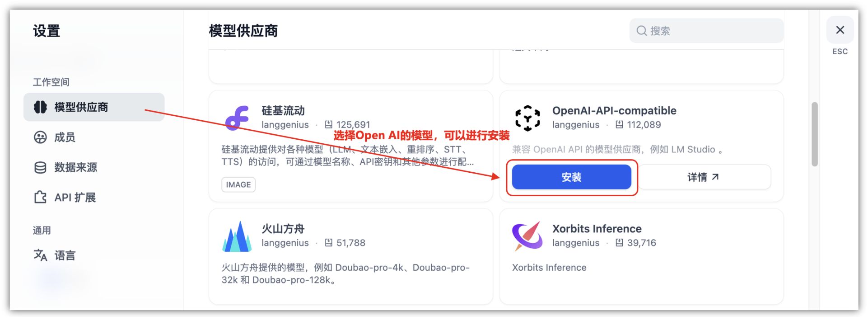868x321 pixels.
Task: Click the vertical scrollbar thumb
Action: click(814, 134)
